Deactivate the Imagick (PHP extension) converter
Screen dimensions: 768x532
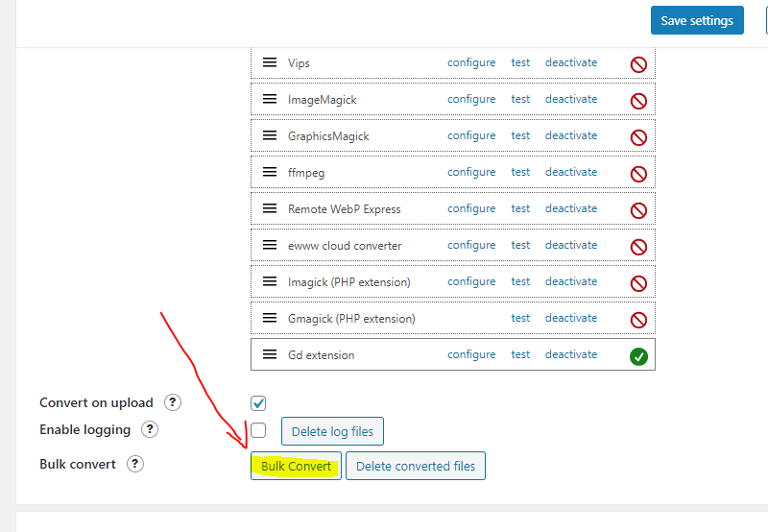tap(571, 281)
